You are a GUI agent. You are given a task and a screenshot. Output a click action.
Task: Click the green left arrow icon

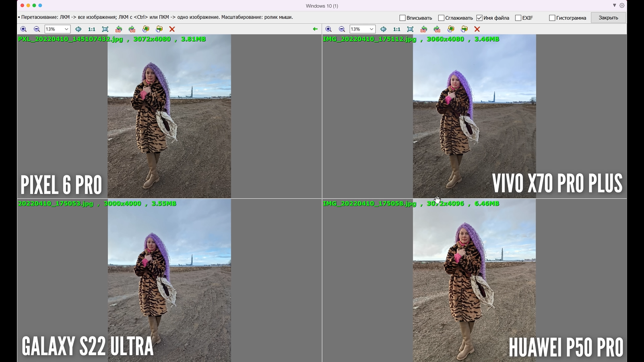pos(315,29)
